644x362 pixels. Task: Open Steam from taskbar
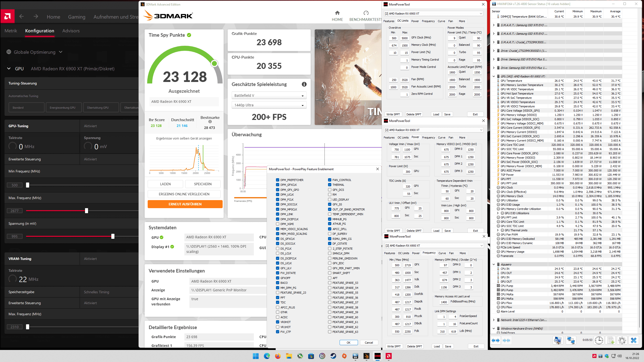[333, 356]
